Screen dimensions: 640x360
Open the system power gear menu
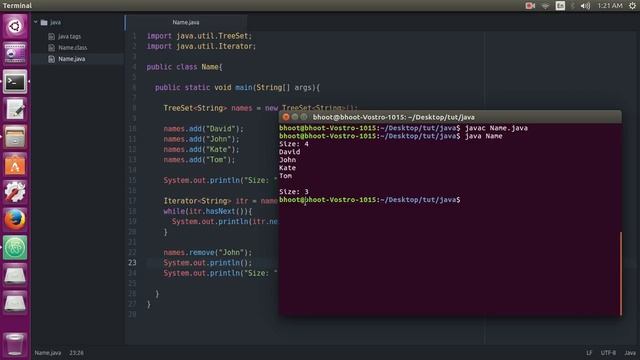tap(632, 6)
